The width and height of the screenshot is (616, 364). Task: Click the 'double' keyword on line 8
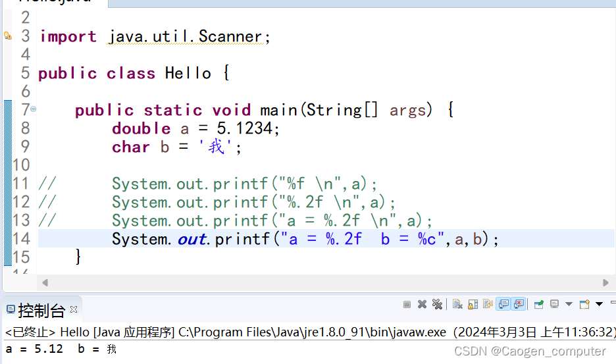point(141,128)
